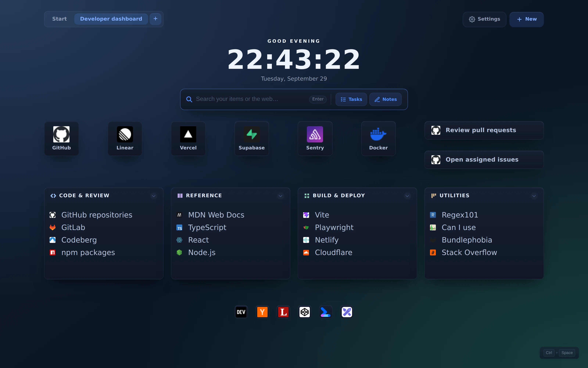The width and height of the screenshot is (588, 368).
Task: Click the DEV icon in bottom dock
Action: [241, 312]
